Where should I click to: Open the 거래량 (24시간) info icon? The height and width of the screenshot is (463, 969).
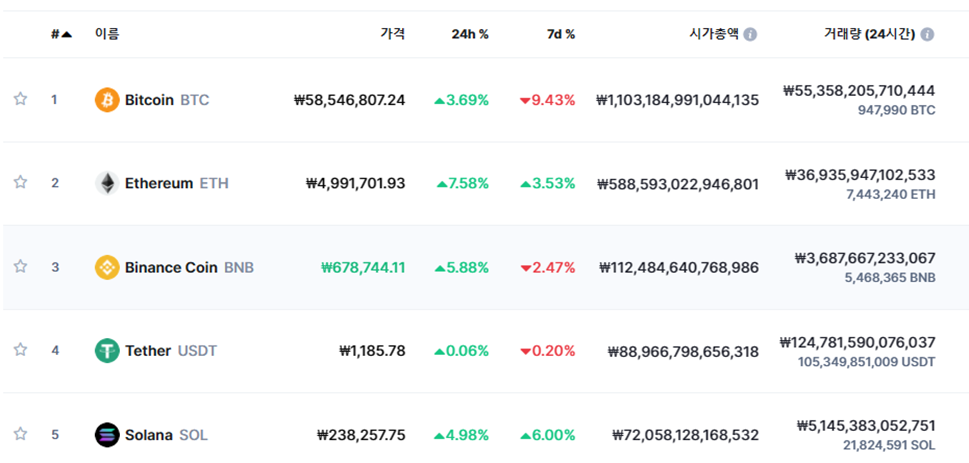click(927, 34)
